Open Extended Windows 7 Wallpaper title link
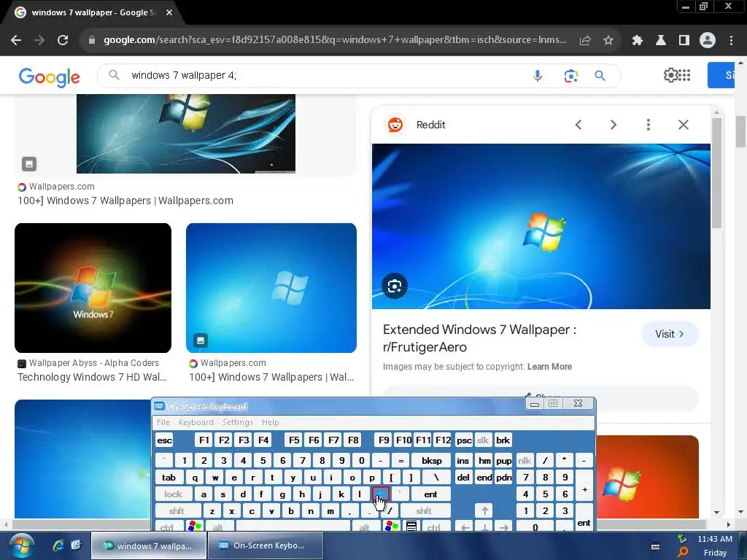747x560 pixels. (x=479, y=338)
